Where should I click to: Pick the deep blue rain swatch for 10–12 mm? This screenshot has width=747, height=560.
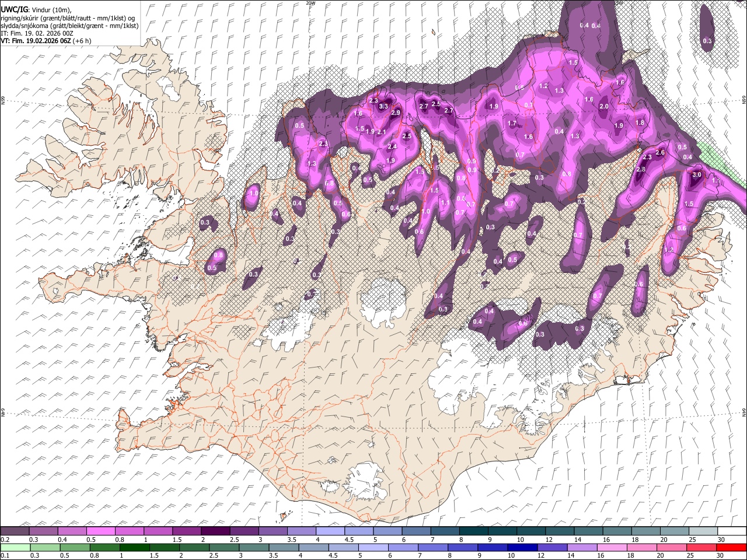point(522,547)
